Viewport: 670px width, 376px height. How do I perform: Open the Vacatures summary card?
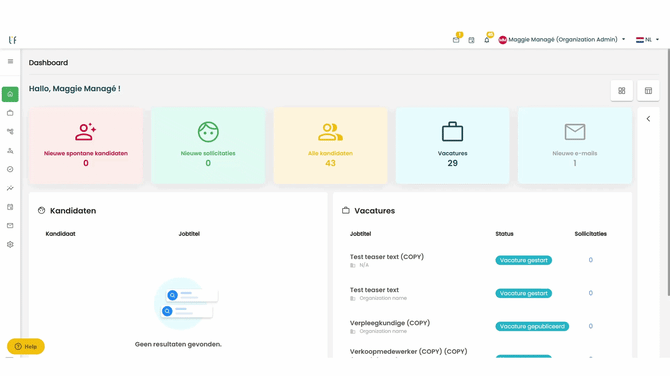click(453, 145)
